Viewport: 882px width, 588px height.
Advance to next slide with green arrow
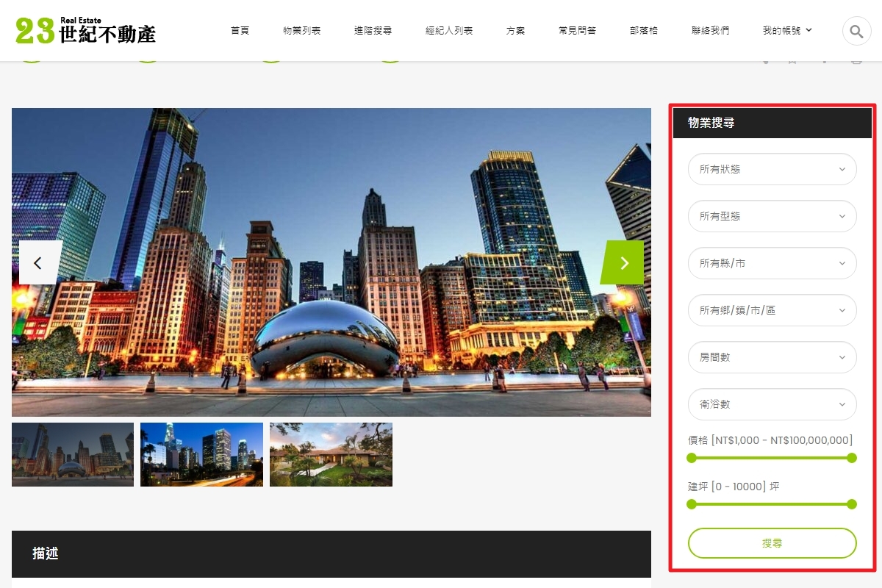[x=623, y=262]
